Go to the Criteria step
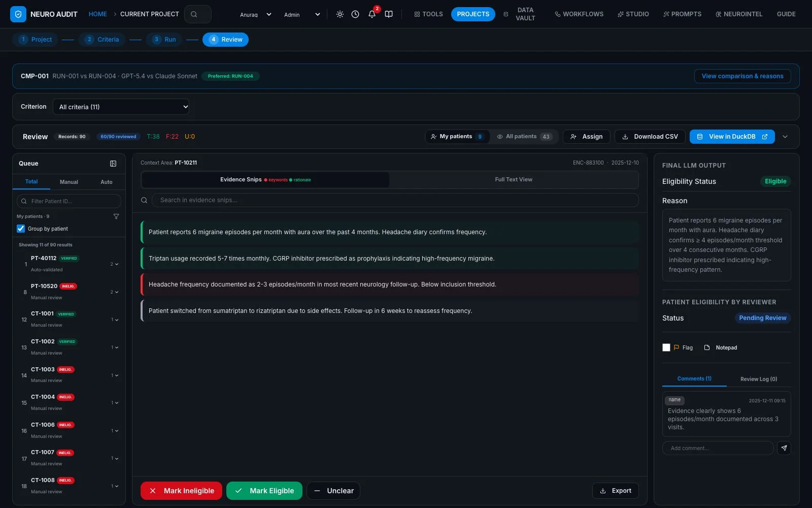 tap(102, 40)
